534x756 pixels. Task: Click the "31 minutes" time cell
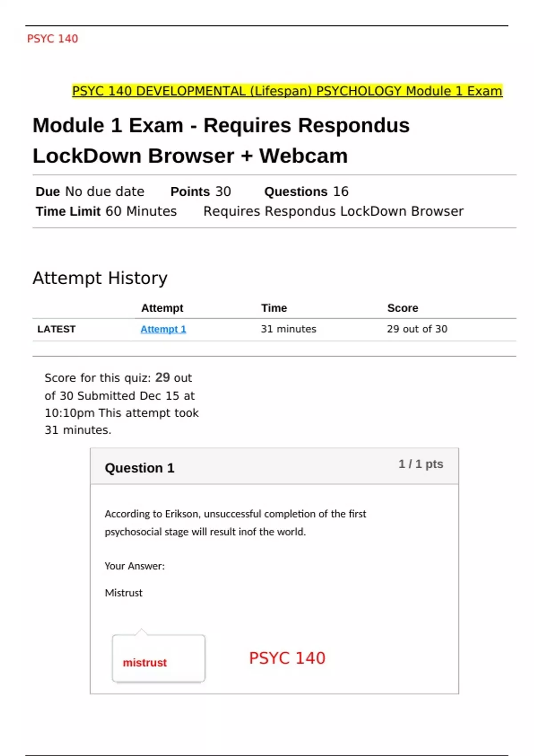point(288,329)
